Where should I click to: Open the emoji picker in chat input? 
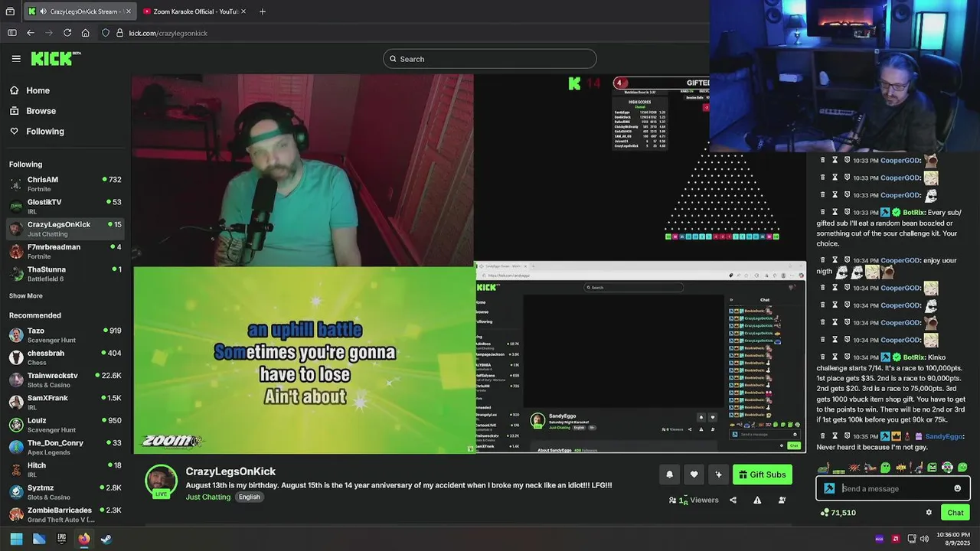[957, 488]
